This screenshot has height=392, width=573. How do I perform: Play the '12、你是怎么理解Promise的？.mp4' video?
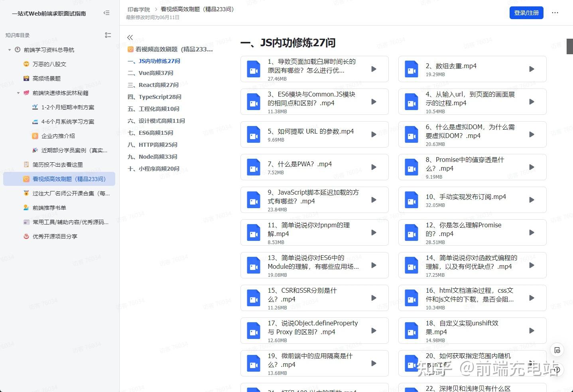532,232
